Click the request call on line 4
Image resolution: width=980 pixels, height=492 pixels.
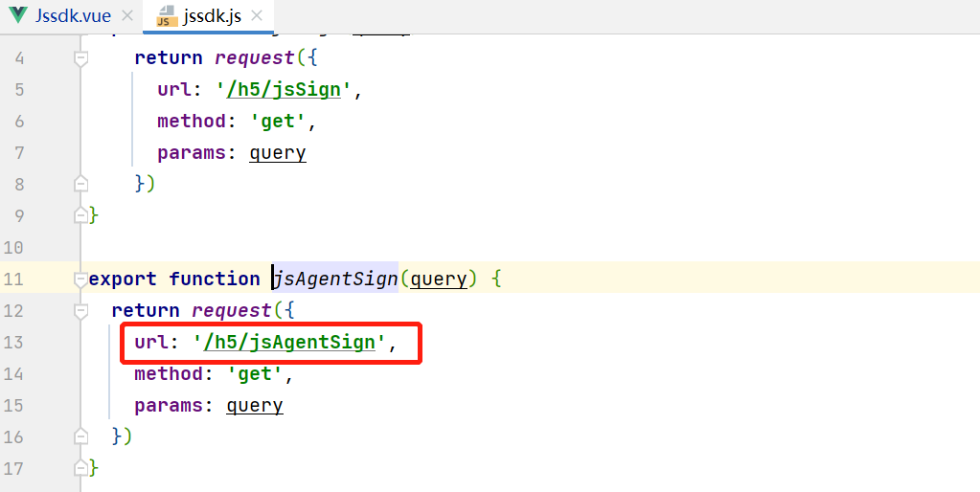[255, 58]
